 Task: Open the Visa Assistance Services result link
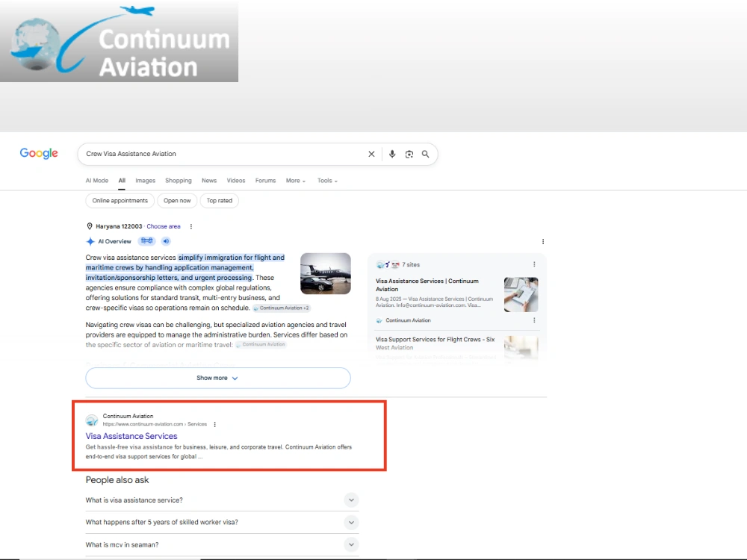pyautogui.click(x=131, y=436)
